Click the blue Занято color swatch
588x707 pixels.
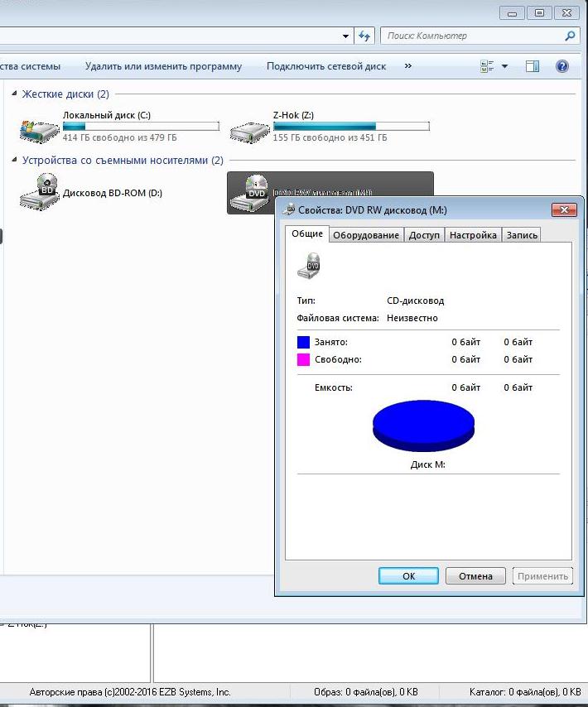(303, 342)
